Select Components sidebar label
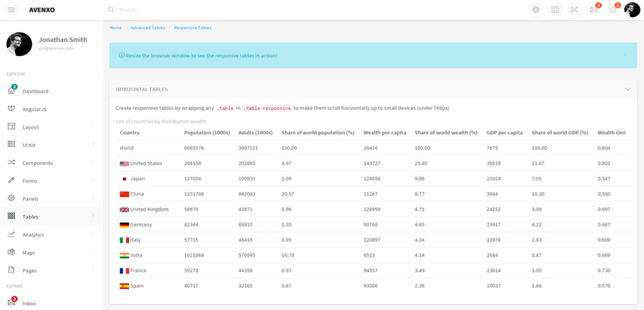644x310 pixels. click(x=38, y=163)
